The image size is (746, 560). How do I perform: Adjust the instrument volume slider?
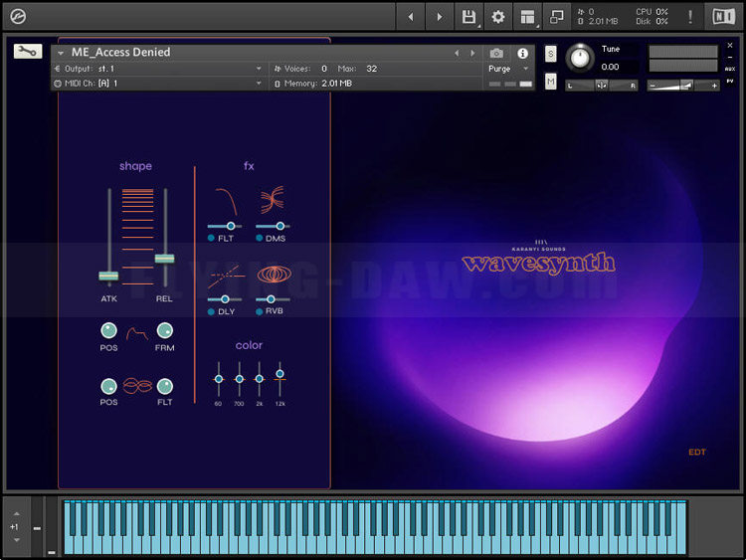pos(683,86)
